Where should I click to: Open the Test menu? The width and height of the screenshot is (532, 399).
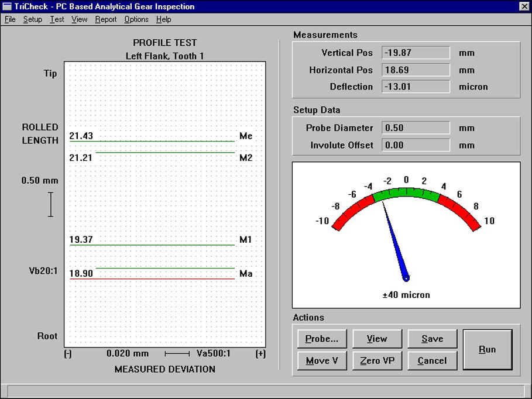57,19
